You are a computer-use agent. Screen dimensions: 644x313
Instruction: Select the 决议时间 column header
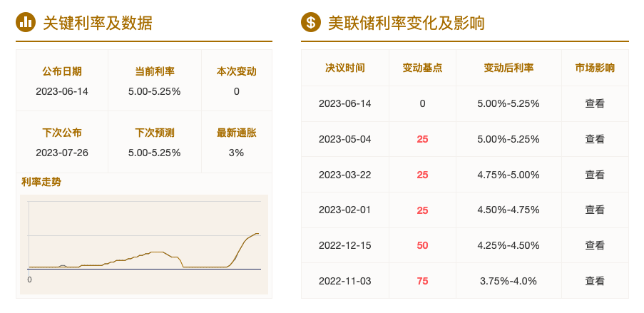tap(345, 68)
